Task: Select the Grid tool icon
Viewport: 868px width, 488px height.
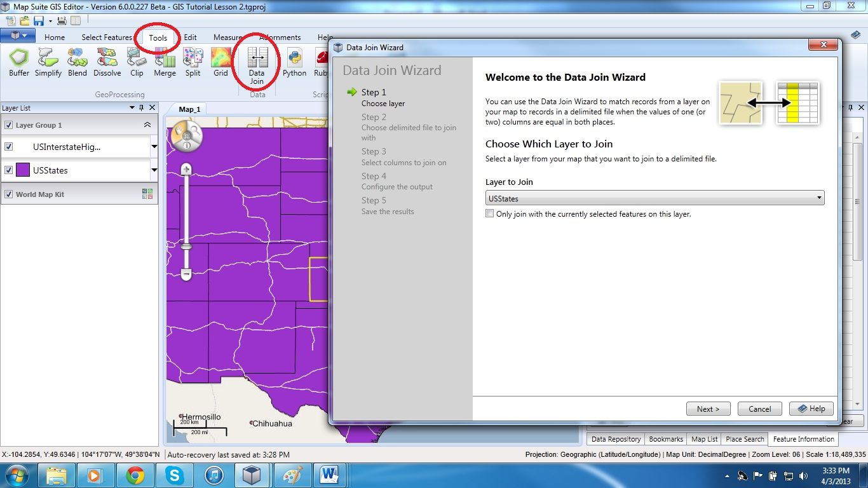Action: tap(220, 62)
